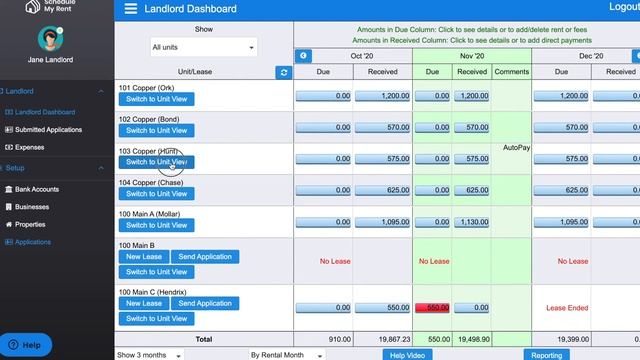
Task: Collapse the Landlord sidebar section
Action: coord(101,91)
